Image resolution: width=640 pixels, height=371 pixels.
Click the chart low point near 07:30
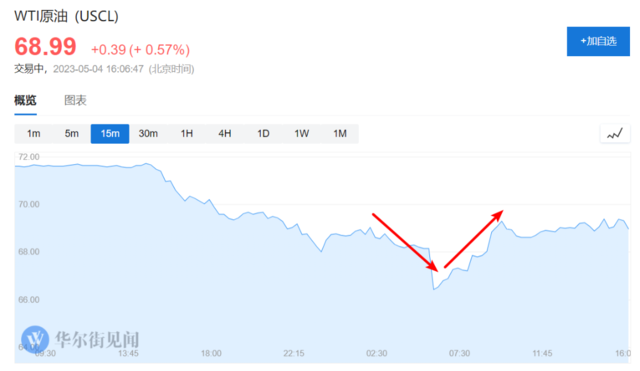434,289
